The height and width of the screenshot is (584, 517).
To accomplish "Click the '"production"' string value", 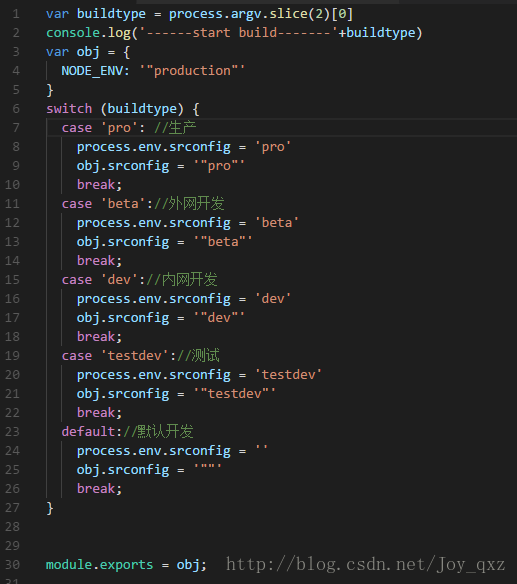I will 192,71.
